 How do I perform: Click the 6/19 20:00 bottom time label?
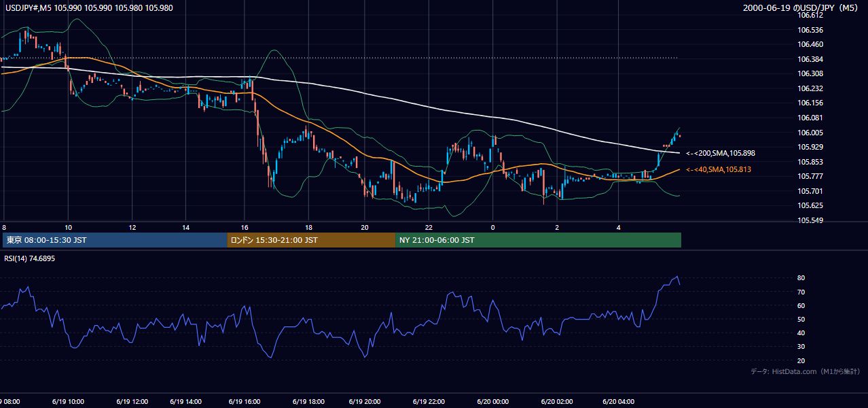click(x=365, y=401)
